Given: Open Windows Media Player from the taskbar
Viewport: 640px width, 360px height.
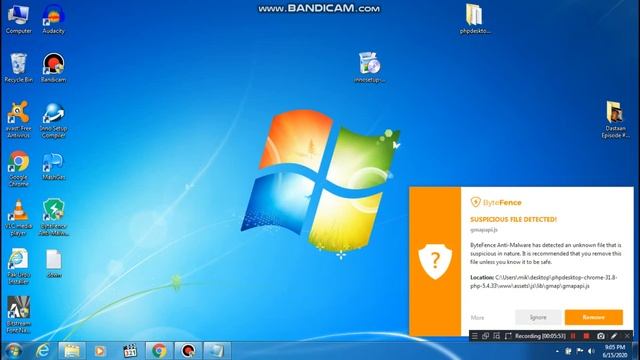Looking at the screenshot, I should [x=100, y=351].
